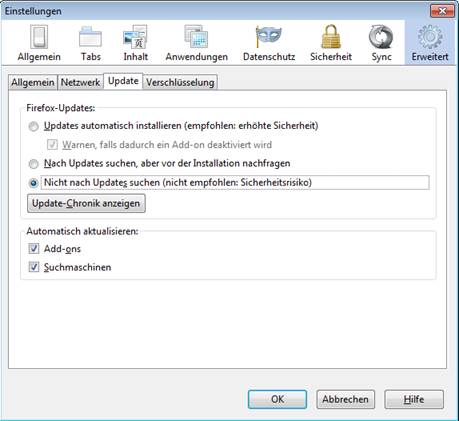Open the Inhalt content settings icon

[x=135, y=43]
